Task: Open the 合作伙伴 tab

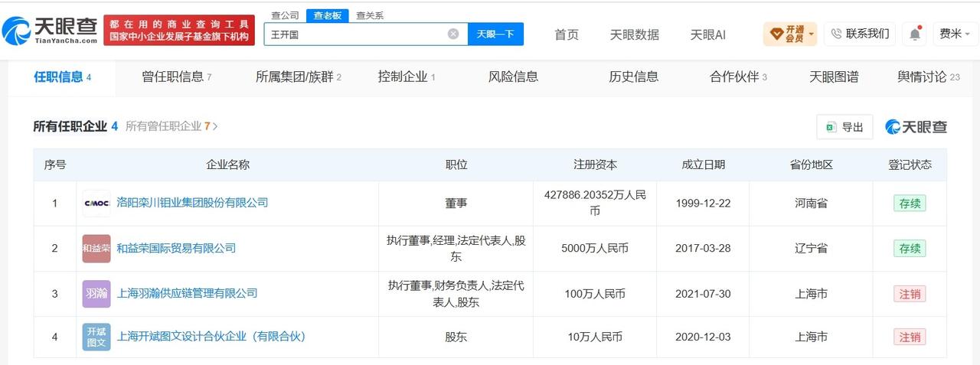Action: coord(738,77)
